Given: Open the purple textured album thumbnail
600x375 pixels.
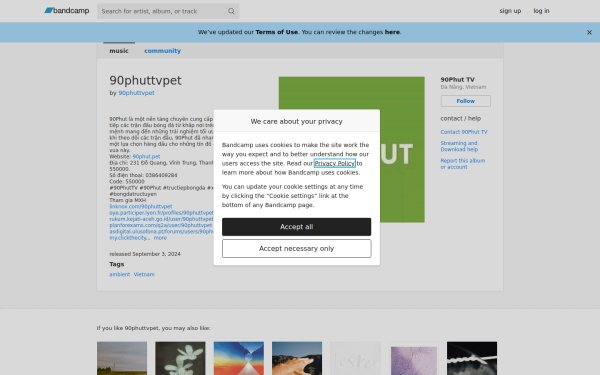Looking at the screenshot, I should click(x=414, y=358).
